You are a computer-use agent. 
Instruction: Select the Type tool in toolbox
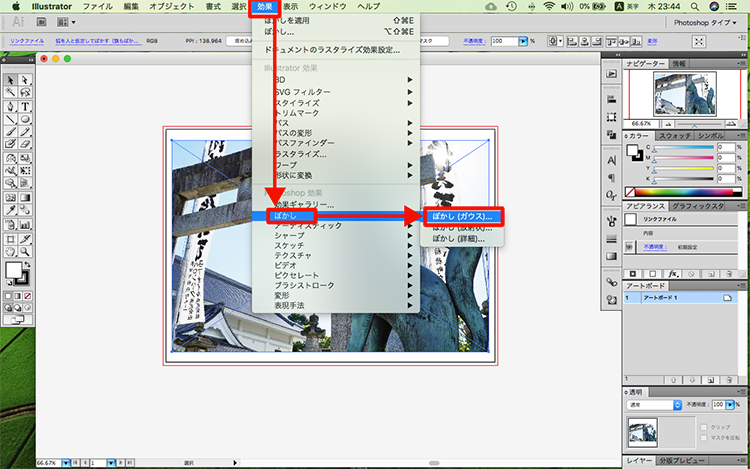24,106
